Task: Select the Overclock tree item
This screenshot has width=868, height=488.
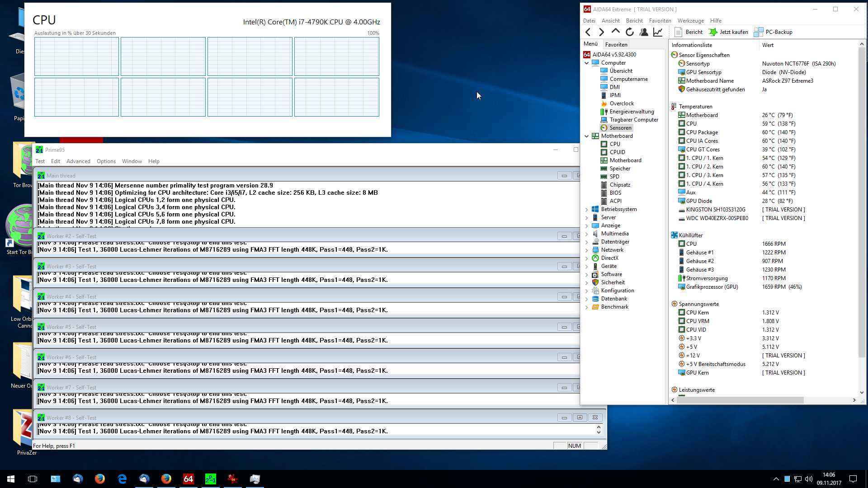Action: click(621, 103)
